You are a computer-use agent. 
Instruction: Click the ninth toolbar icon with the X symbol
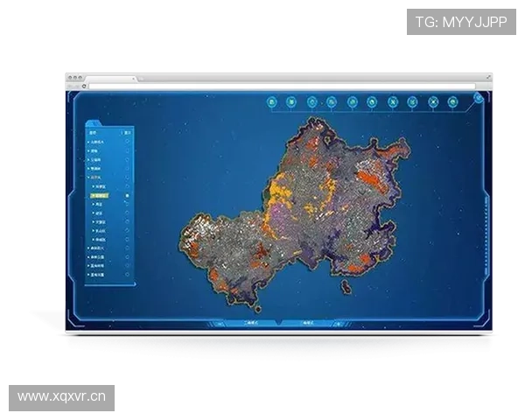coord(433,101)
